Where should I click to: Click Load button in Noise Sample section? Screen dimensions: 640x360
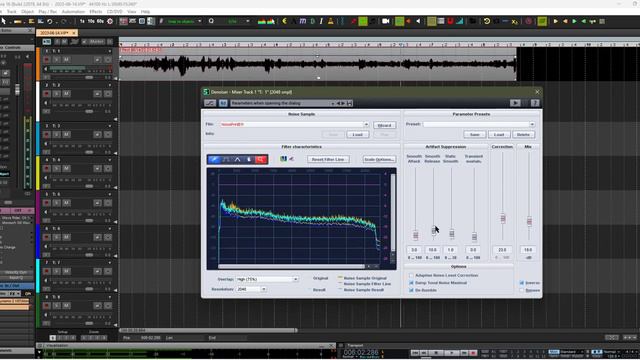(x=358, y=135)
